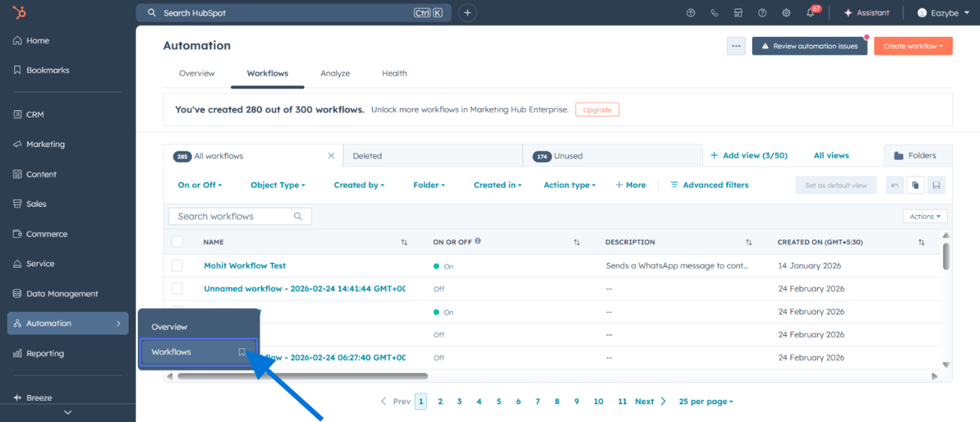This screenshot has width=980, height=422.
Task: Open the Actions dropdown
Action: click(925, 217)
